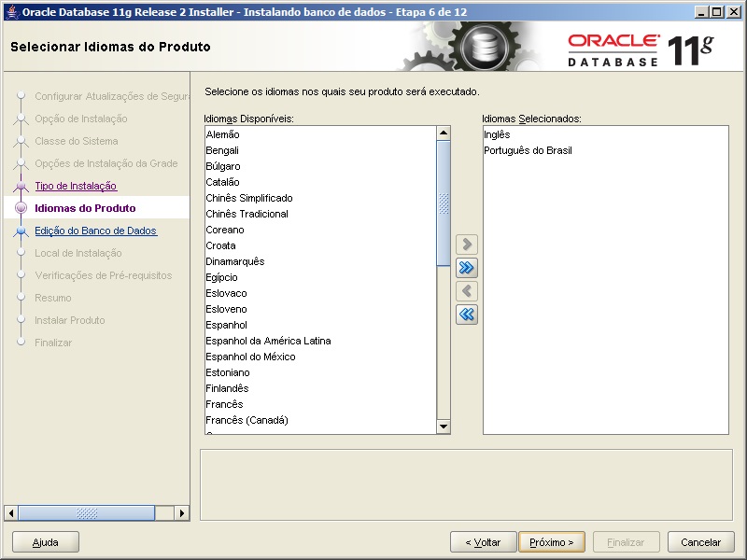Select Coreano in available languages
Image resolution: width=747 pixels, height=560 pixels.
tap(320, 230)
